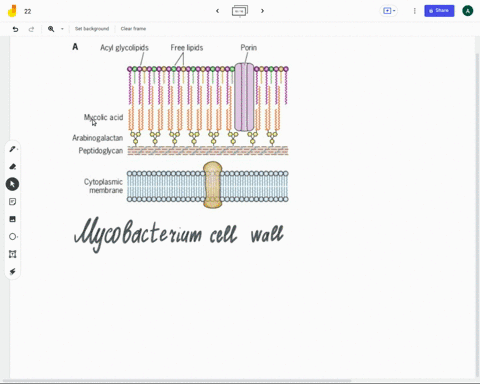This screenshot has width=480, height=384.
Task: Open the account avatar menu
Action: tap(468, 11)
